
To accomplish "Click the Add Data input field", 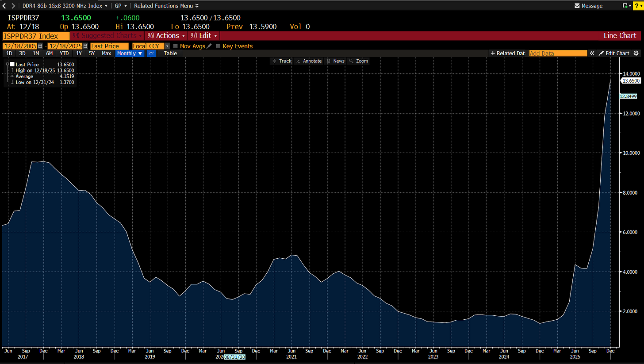I will click(558, 53).
